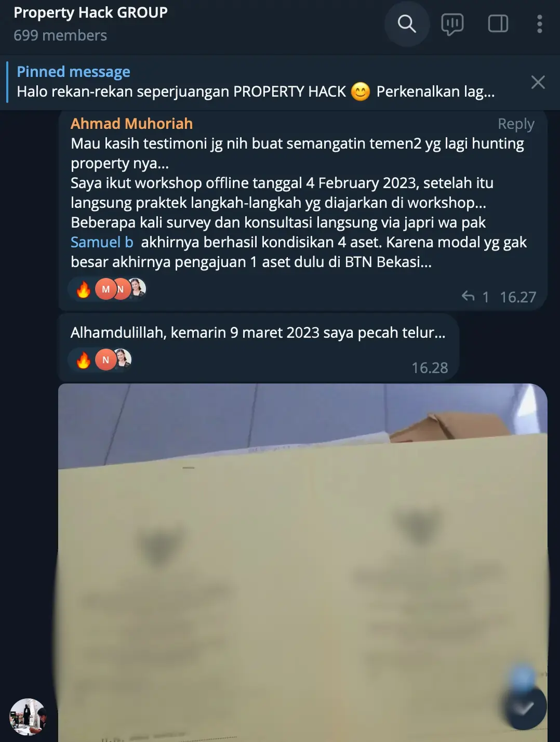The width and height of the screenshot is (560, 742).
Task: Click the 699 members subtitle
Action: point(60,35)
